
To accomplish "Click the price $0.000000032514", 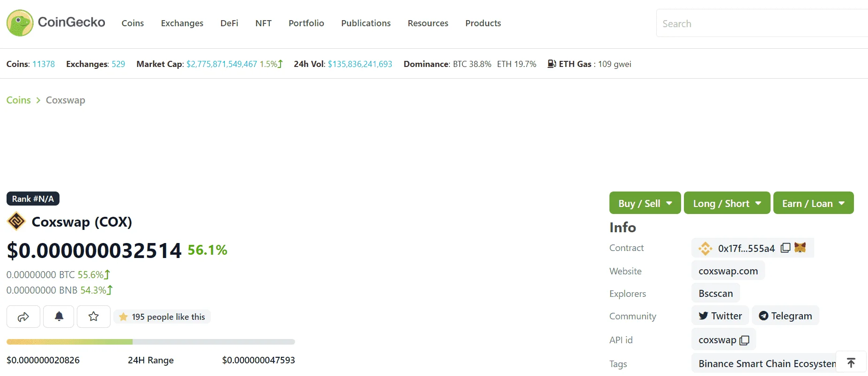I will click(x=94, y=251).
